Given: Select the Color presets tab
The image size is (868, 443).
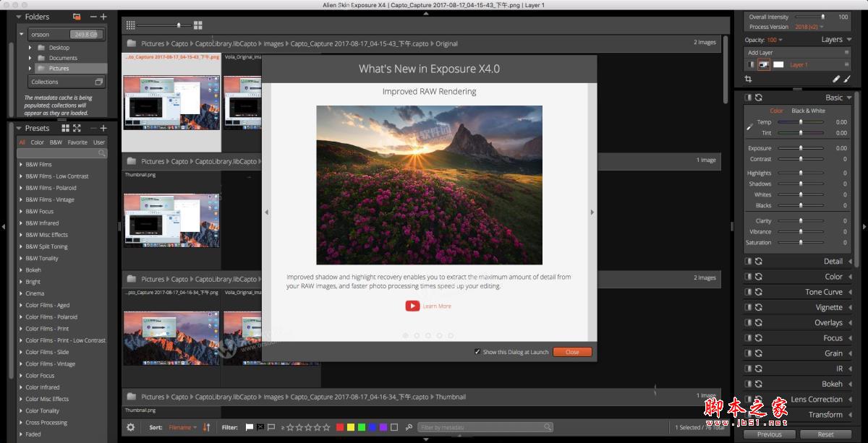Looking at the screenshot, I should point(37,142).
